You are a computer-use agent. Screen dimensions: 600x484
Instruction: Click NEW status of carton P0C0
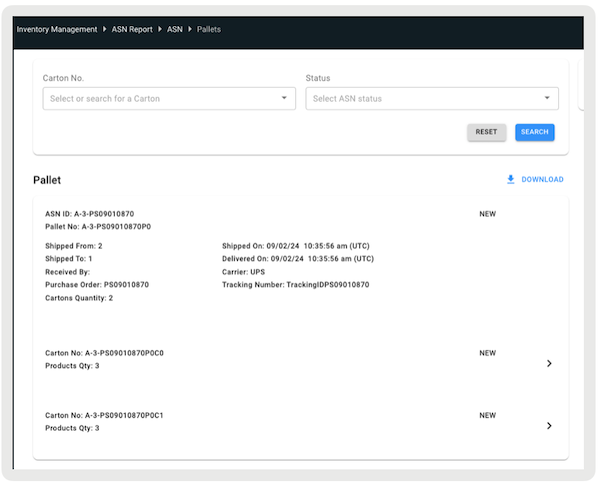[x=488, y=353]
